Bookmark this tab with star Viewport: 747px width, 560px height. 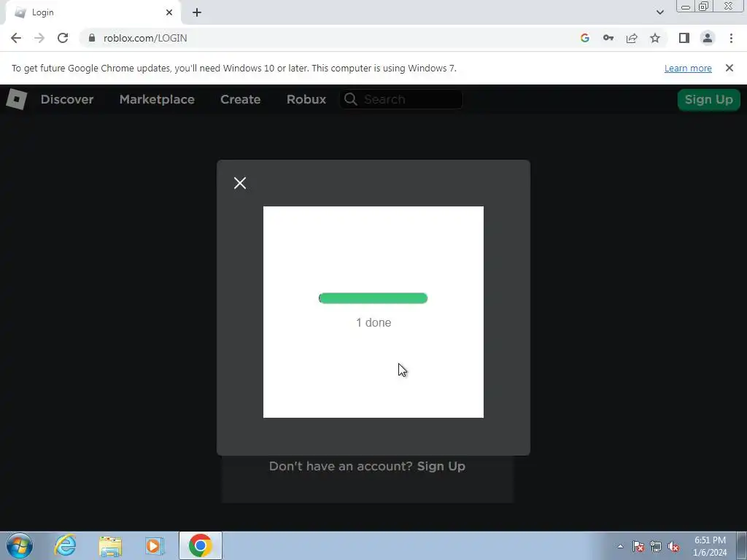[655, 38]
